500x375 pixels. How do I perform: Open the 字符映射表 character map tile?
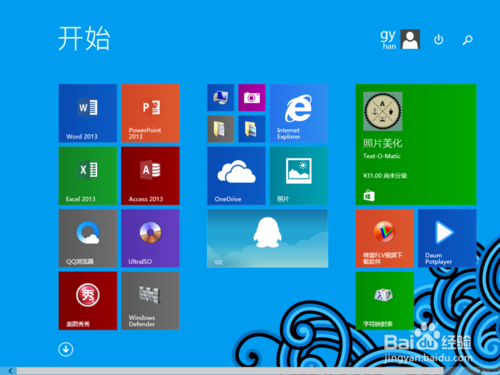click(x=385, y=301)
